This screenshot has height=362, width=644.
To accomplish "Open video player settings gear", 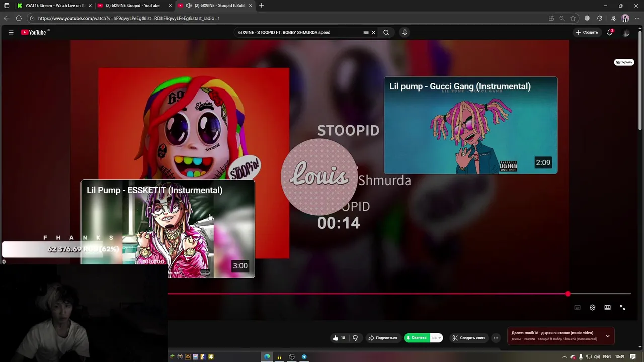I will click(x=592, y=308).
